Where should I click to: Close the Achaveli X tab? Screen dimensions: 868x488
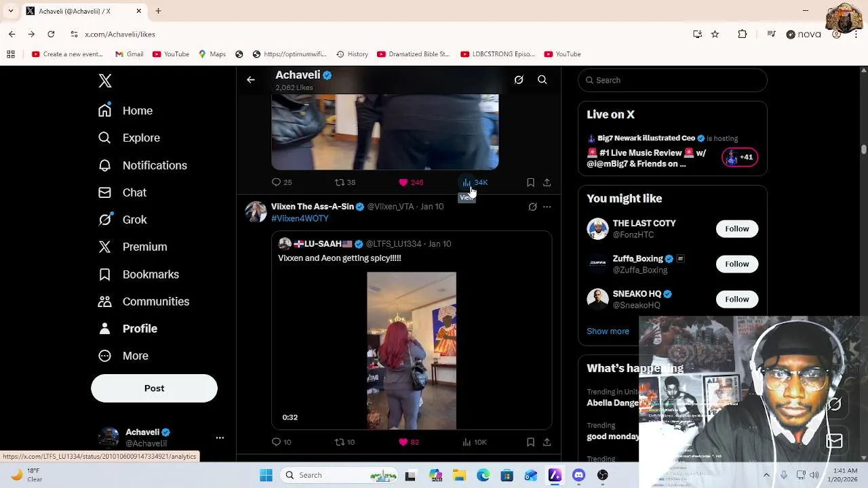(x=139, y=11)
